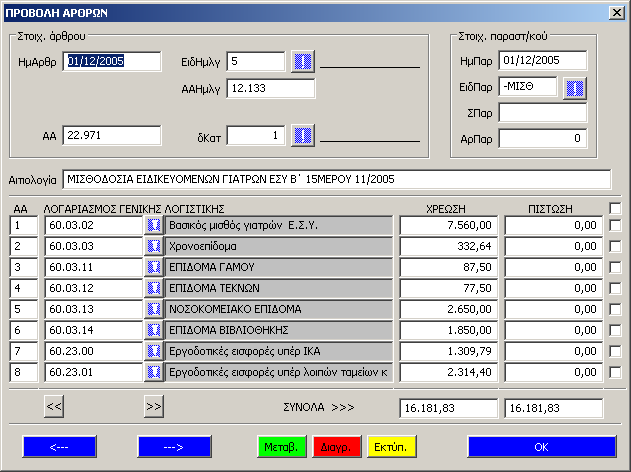This screenshot has height=472, width=631.
Task: Focus the ΗμΑρθρ date field
Action: (112, 62)
